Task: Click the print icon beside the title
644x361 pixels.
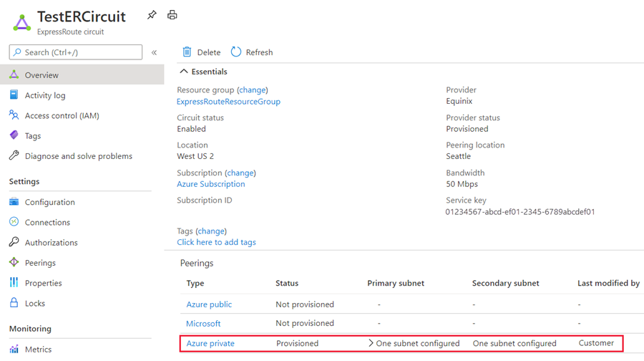Action: tap(172, 15)
